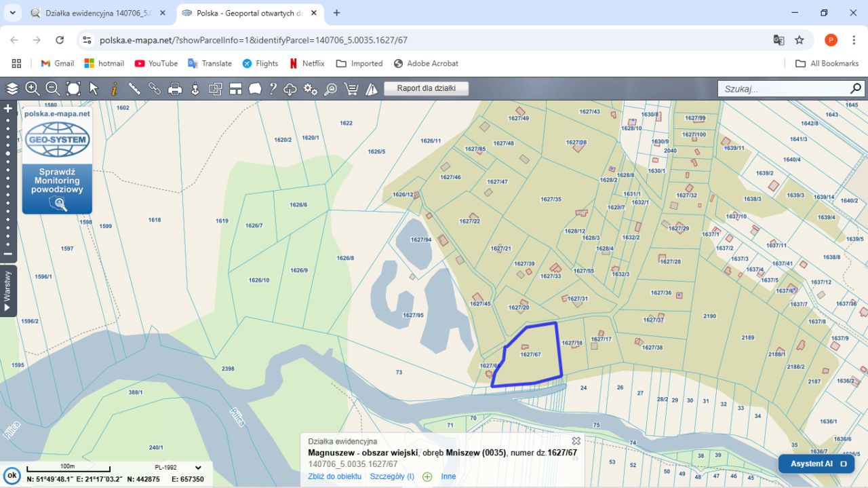
Task: Open Gmail bookmark
Action: point(57,63)
